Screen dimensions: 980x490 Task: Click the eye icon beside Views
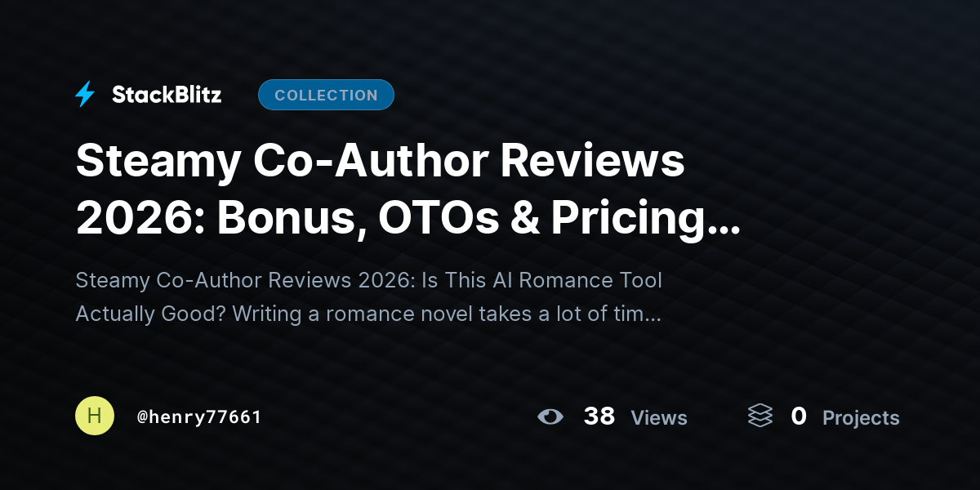click(x=550, y=417)
